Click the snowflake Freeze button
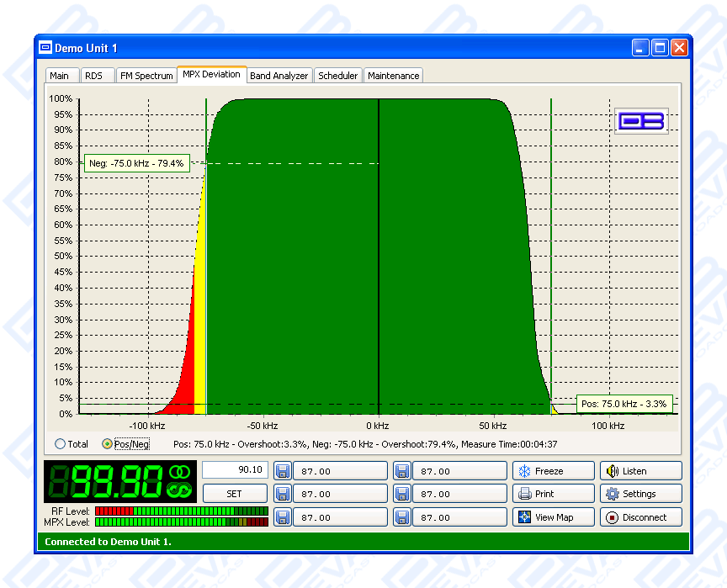 point(553,471)
